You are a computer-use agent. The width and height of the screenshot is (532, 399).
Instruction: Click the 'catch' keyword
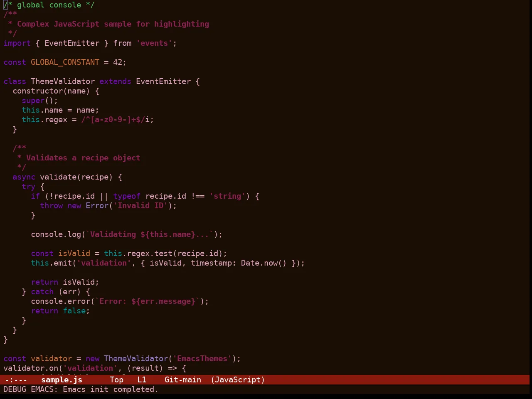click(x=42, y=292)
